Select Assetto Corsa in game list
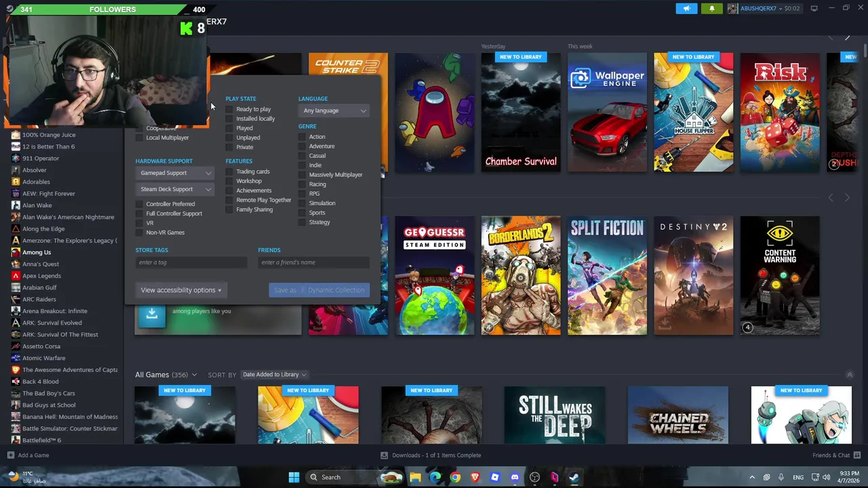 pos(41,346)
